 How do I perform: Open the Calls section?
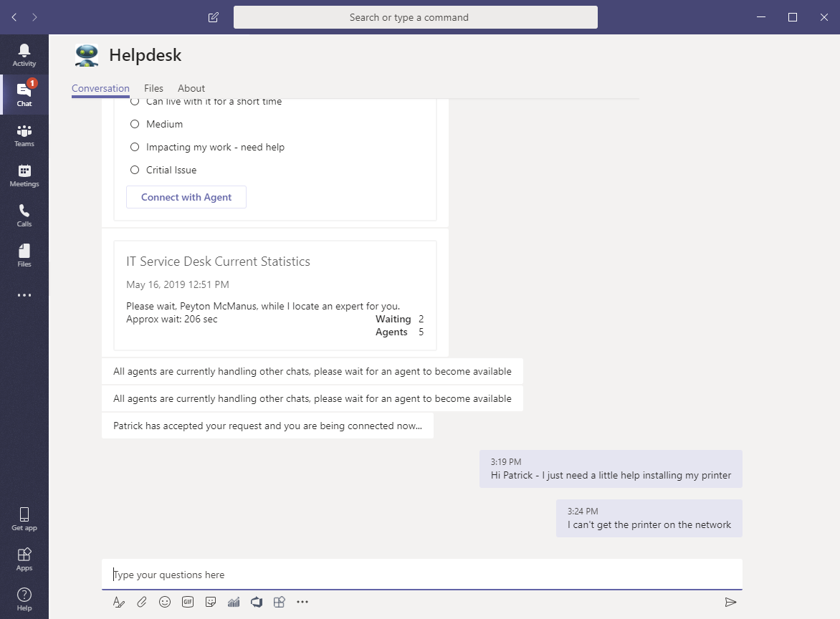click(24, 216)
